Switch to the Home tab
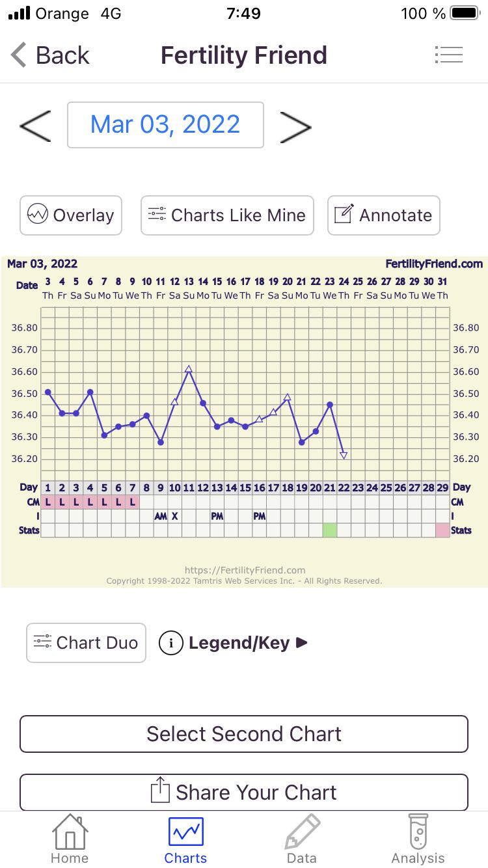This screenshot has height=868, width=488. point(70,839)
